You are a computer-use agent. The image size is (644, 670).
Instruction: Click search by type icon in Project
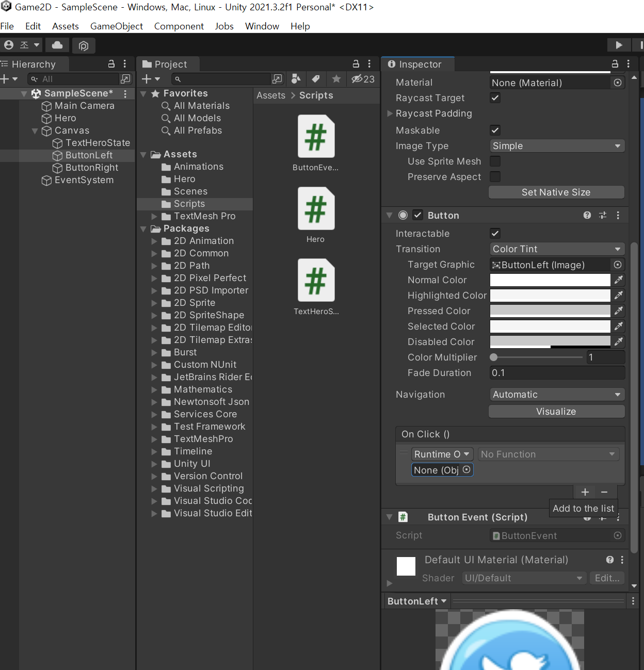[x=296, y=79]
